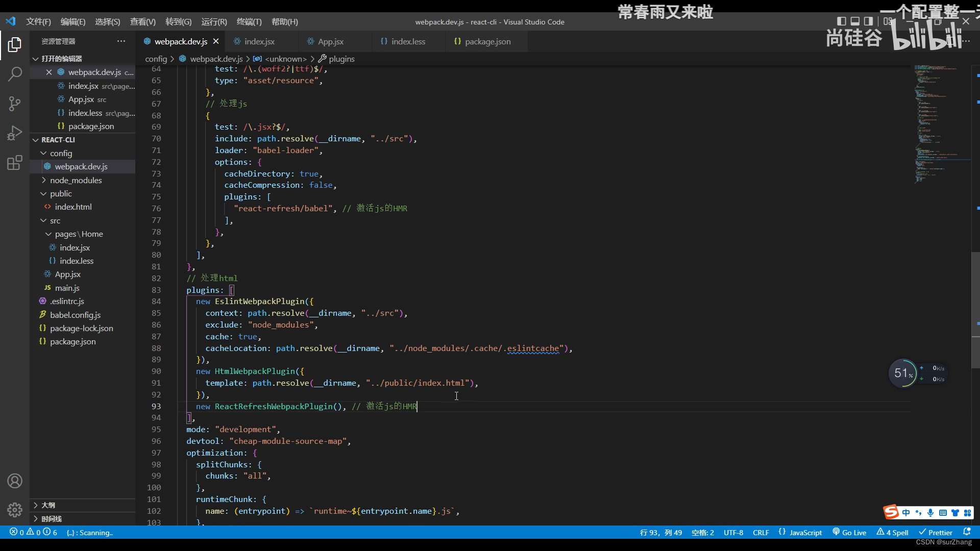The height and width of the screenshot is (551, 980).
Task: Click the Sogou microphone voice input icon
Action: coord(930,513)
